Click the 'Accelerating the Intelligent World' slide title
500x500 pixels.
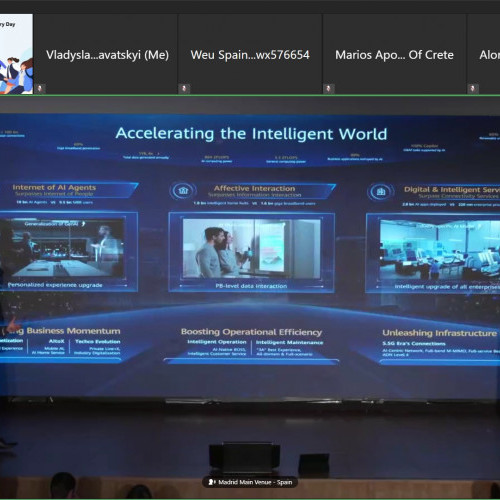point(251,134)
